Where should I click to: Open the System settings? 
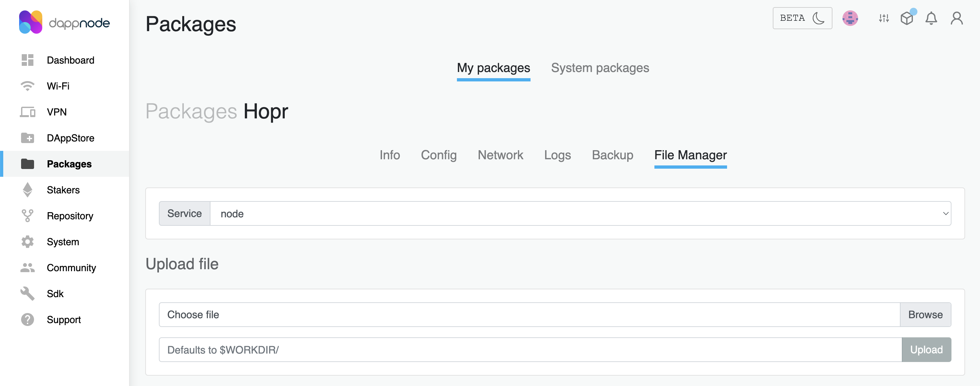click(63, 241)
